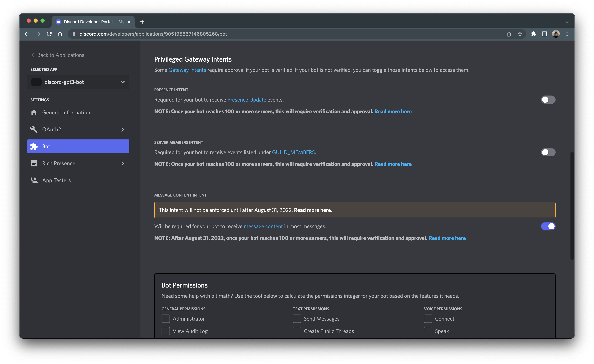Bookmark this page with the star icon
Screen dimensions: 594x364
tap(520, 34)
